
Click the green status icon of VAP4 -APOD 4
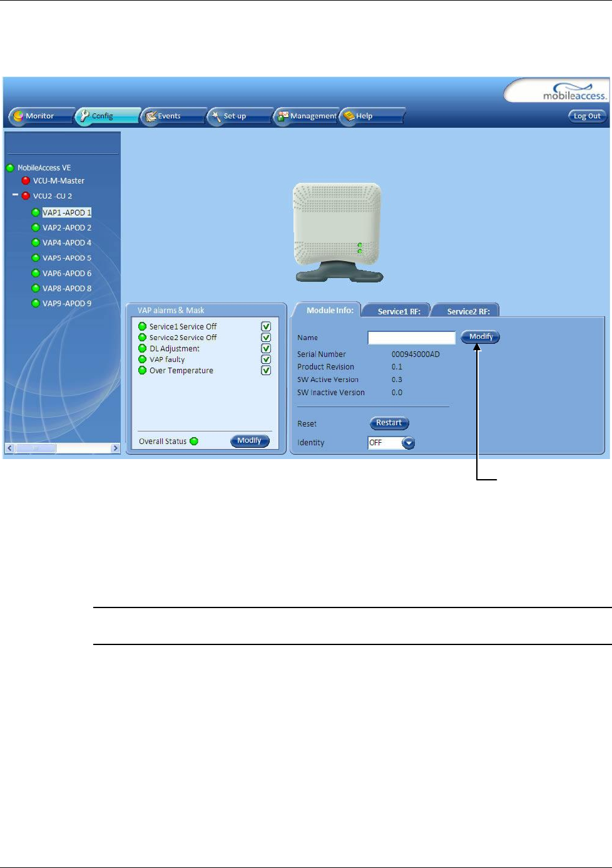(x=36, y=242)
